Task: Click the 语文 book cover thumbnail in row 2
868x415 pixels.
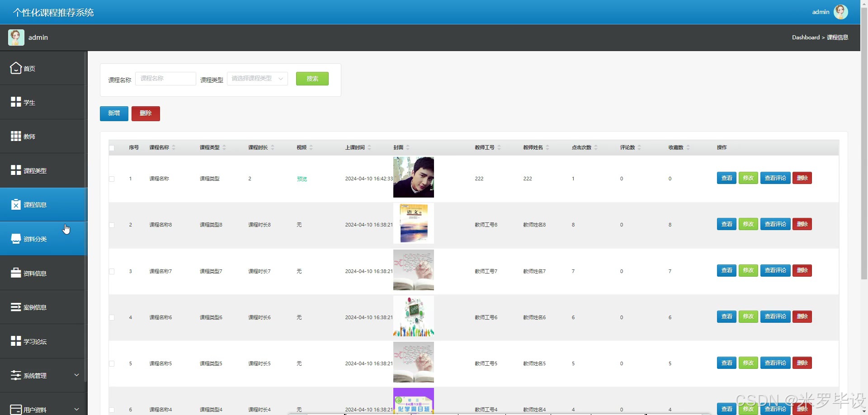Action: point(414,223)
